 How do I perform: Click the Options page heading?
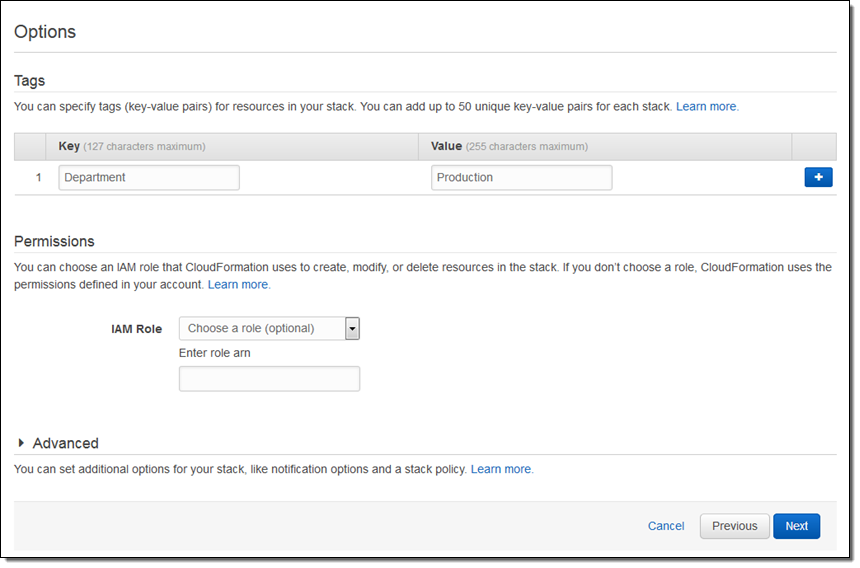click(45, 31)
